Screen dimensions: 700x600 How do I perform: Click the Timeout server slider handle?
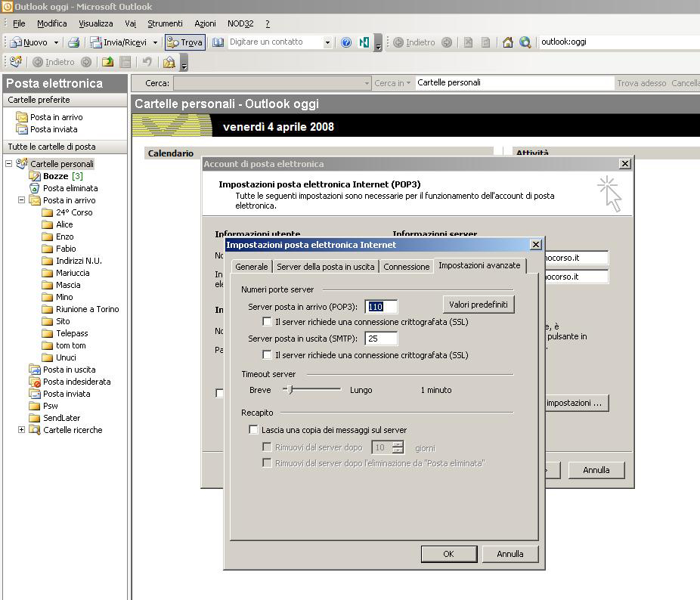point(290,390)
